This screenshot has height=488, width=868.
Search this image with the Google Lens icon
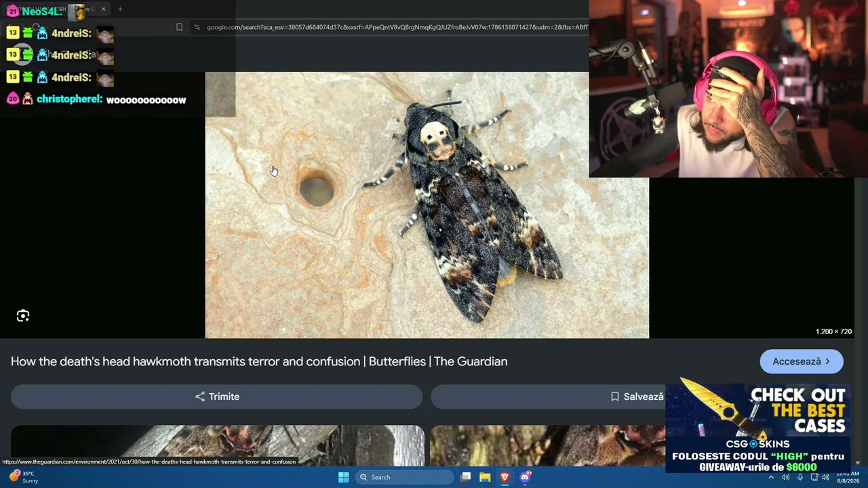coord(23,316)
